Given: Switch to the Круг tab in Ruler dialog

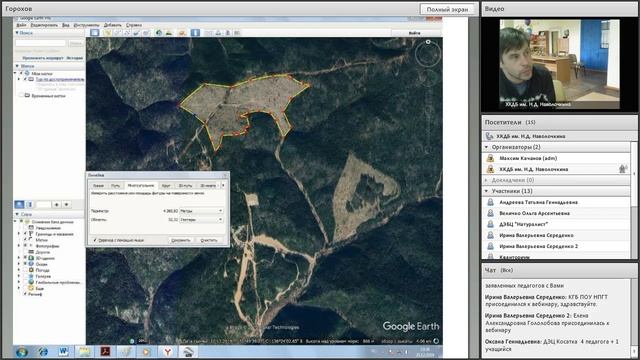Looking at the screenshot, I should [x=166, y=186].
